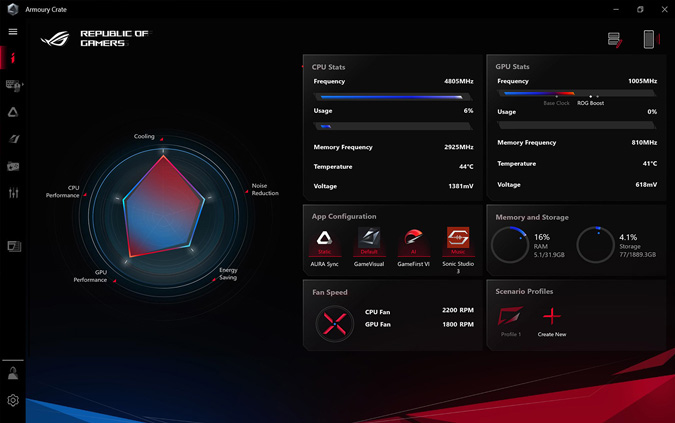Click the ROG Boost label
Screen dimensions: 675x423
pos(591,103)
